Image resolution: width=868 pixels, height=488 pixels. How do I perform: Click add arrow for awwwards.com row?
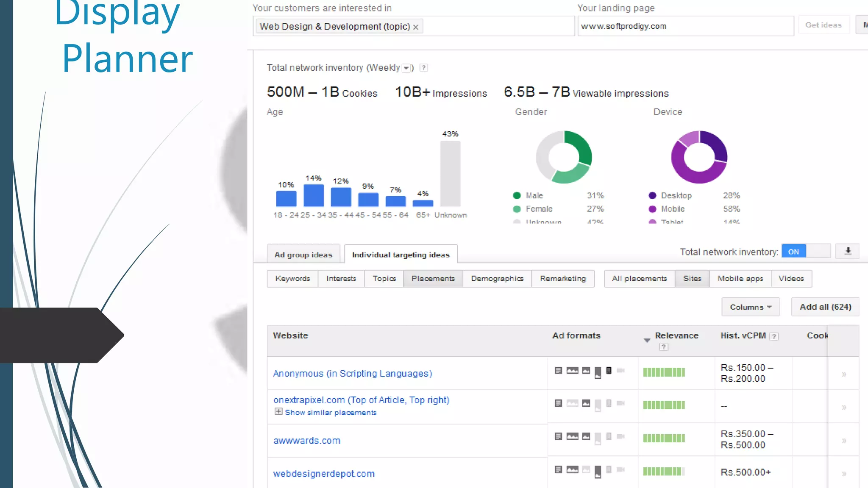844,441
